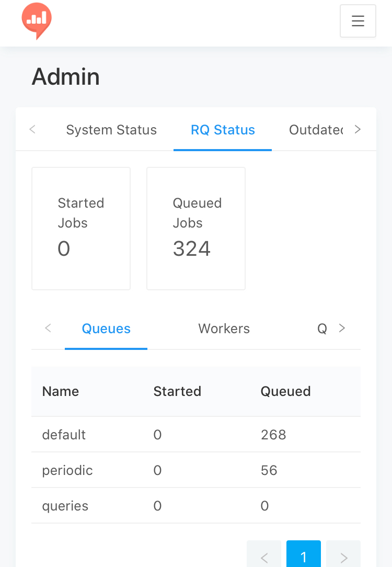The height and width of the screenshot is (567, 392).
Task: Click started value 0 in default row
Action: pos(157,435)
